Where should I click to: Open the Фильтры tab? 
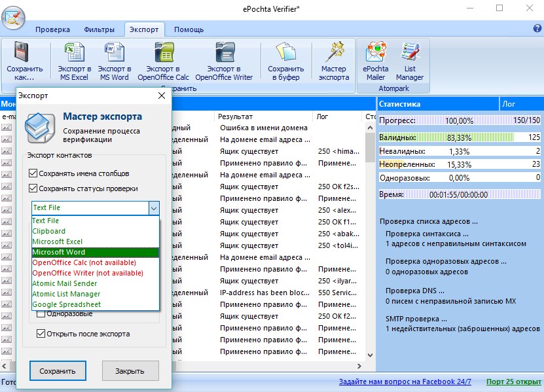[100, 29]
